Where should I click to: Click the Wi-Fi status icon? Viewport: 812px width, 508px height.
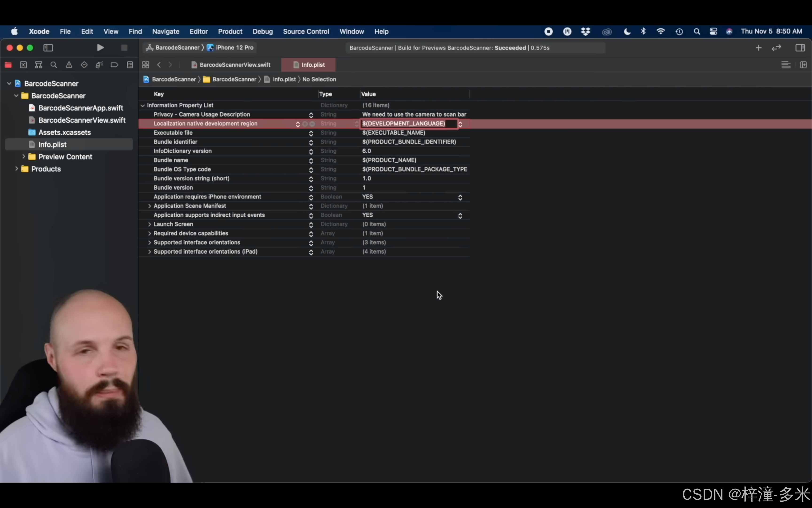660,32
